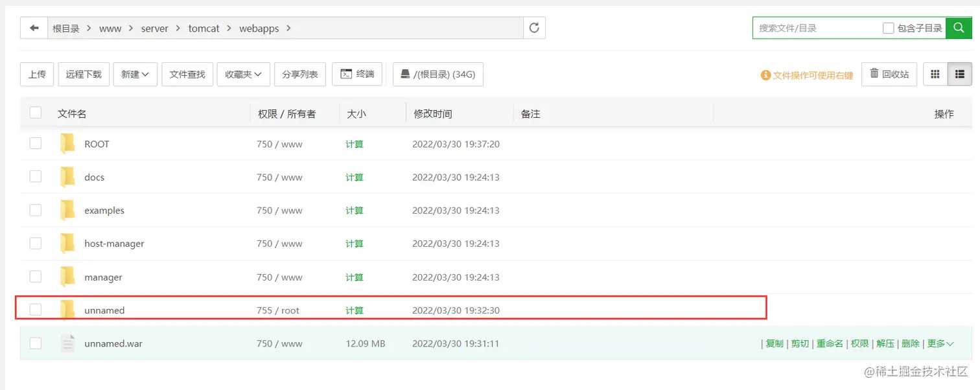Run search with the green magnifier button
Screen dimensions: 980x390
pyautogui.click(x=959, y=28)
